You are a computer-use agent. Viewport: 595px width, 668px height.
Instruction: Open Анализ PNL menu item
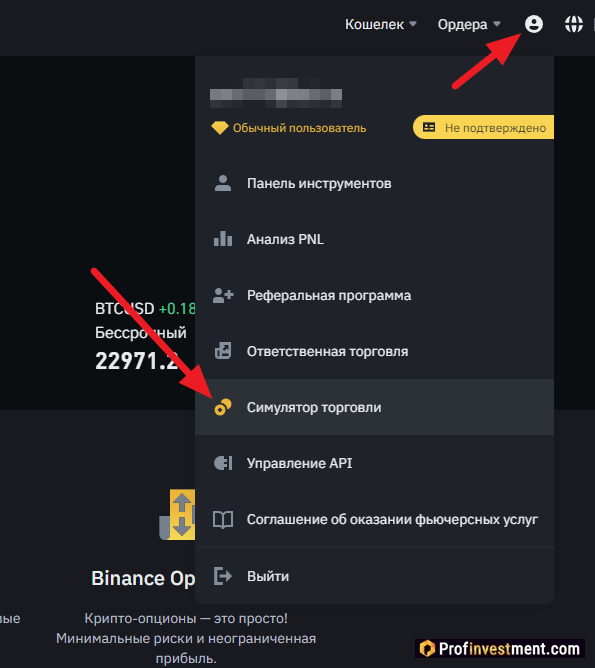tap(374, 239)
